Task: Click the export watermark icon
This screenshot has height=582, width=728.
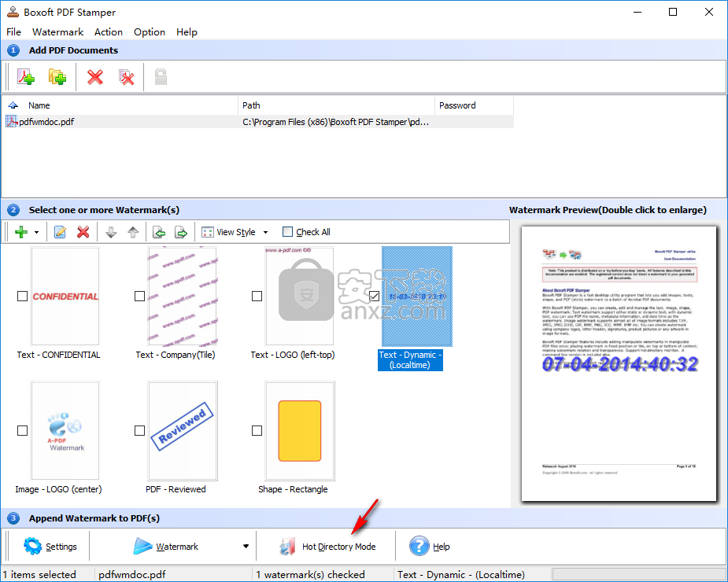Action: tap(181, 231)
